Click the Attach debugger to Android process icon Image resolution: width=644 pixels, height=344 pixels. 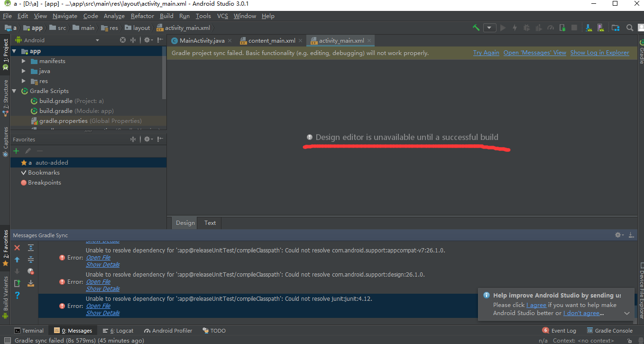click(x=562, y=28)
